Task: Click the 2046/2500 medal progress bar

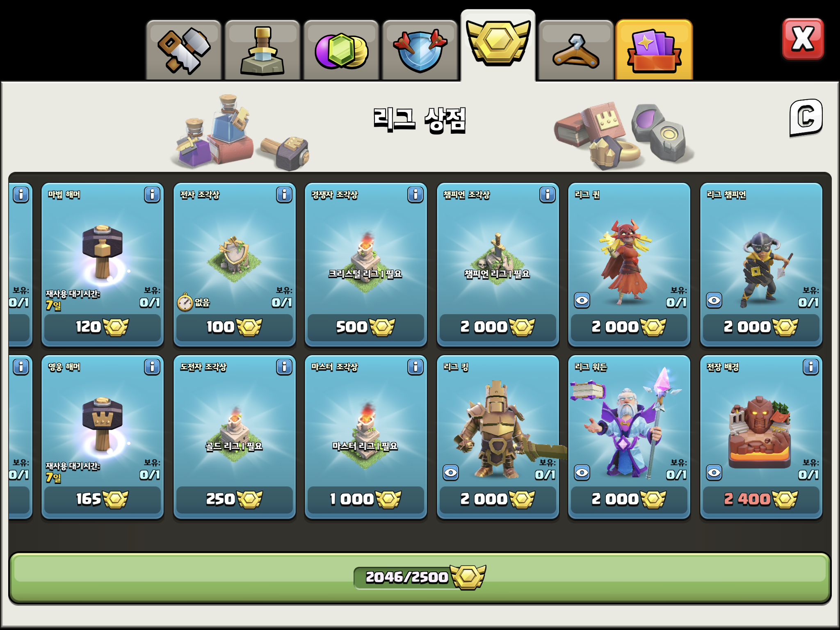Action: pyautogui.click(x=420, y=577)
